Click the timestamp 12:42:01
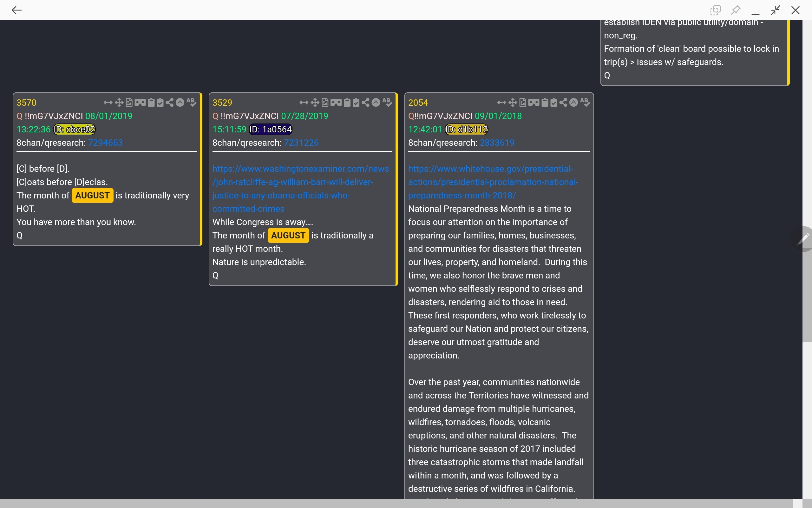This screenshot has height=508, width=812. 425,129
